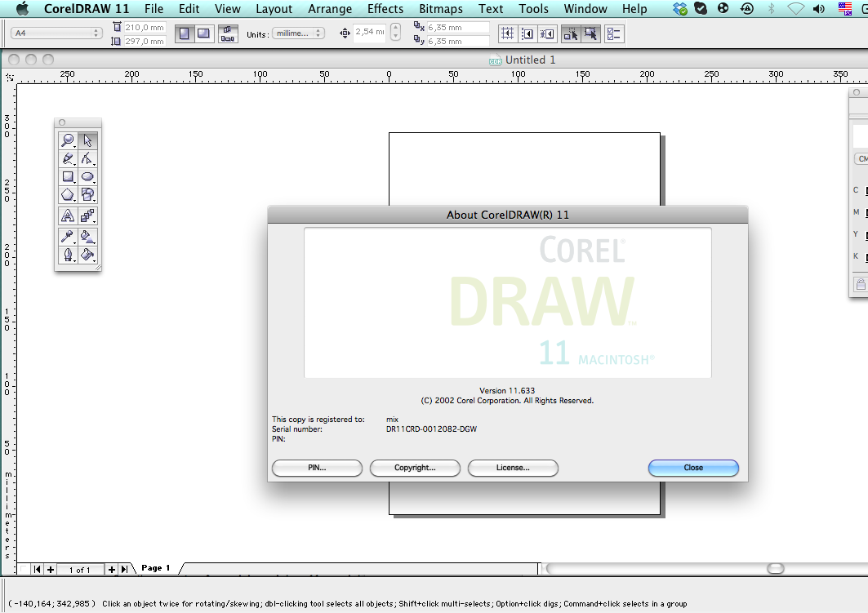This screenshot has width=868, height=613.
Task: Click the page width 210,0 mm field
Action: click(144, 27)
